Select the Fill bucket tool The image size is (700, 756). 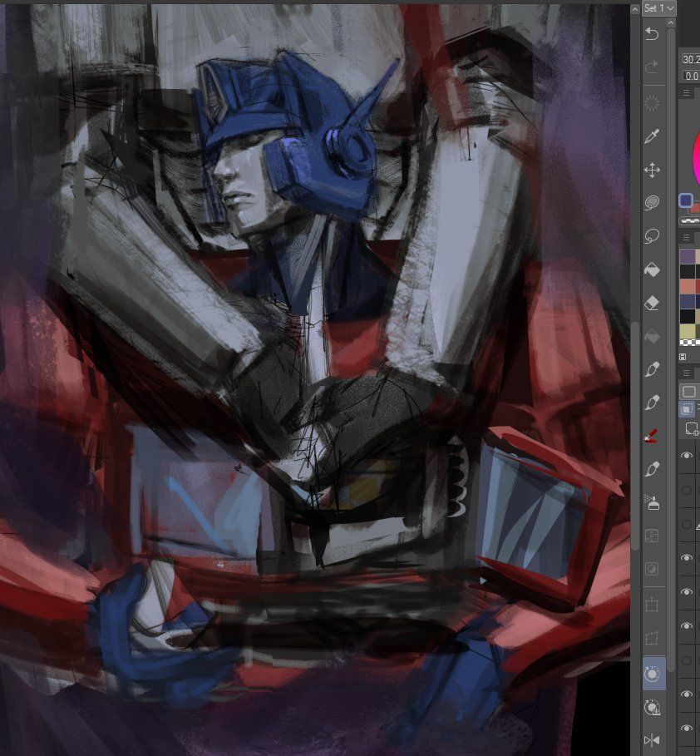[x=652, y=269]
